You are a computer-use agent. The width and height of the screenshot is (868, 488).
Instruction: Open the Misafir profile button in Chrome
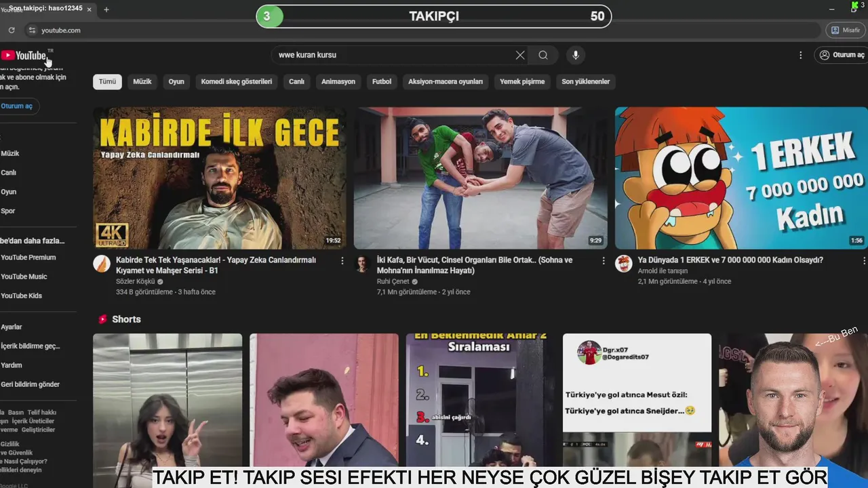[x=845, y=30]
